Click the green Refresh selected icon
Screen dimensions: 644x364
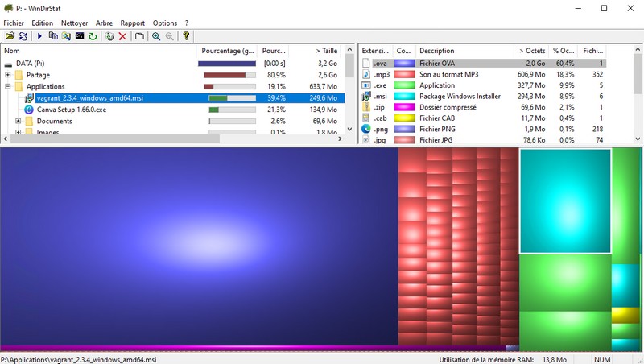[x=93, y=36]
